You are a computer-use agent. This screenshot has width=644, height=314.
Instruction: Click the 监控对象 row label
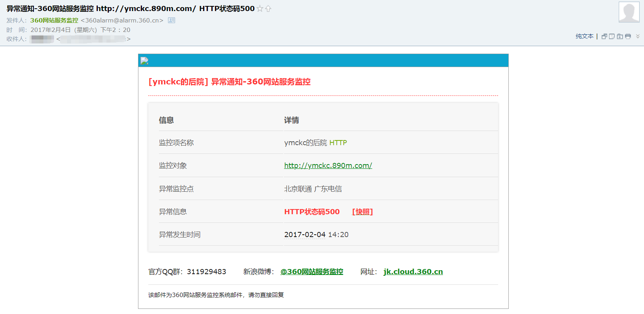click(173, 166)
